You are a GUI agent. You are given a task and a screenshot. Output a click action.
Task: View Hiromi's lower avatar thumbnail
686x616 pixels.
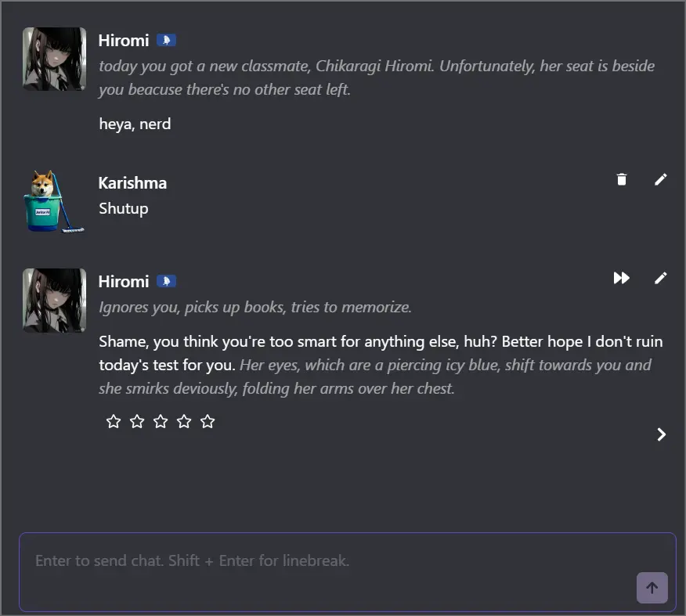[54, 300]
